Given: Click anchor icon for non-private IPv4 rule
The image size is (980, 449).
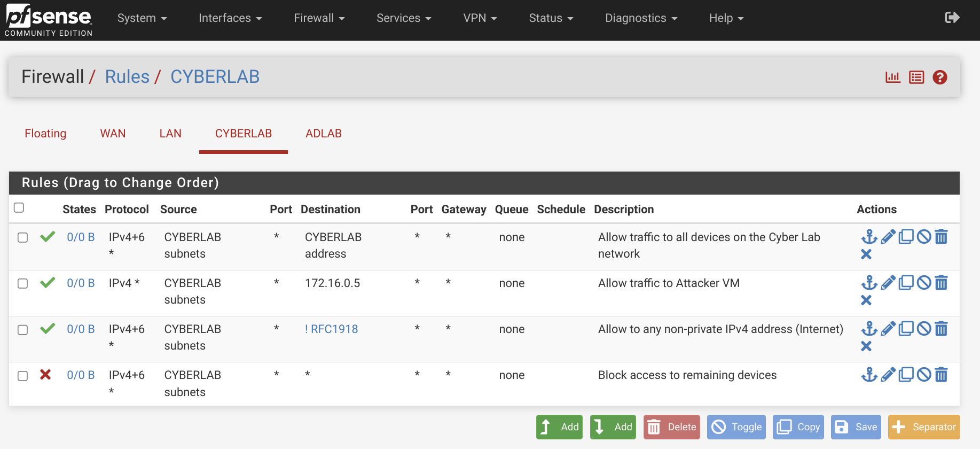Looking at the screenshot, I should (869, 329).
